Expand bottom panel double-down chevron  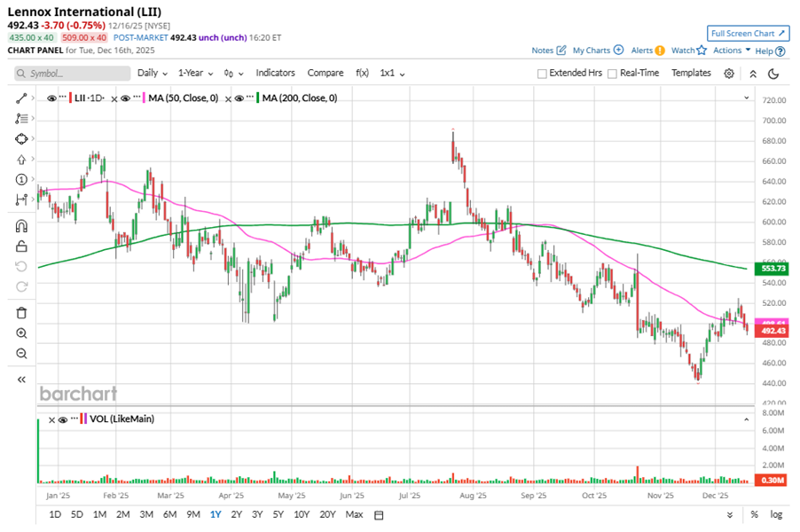730,515
